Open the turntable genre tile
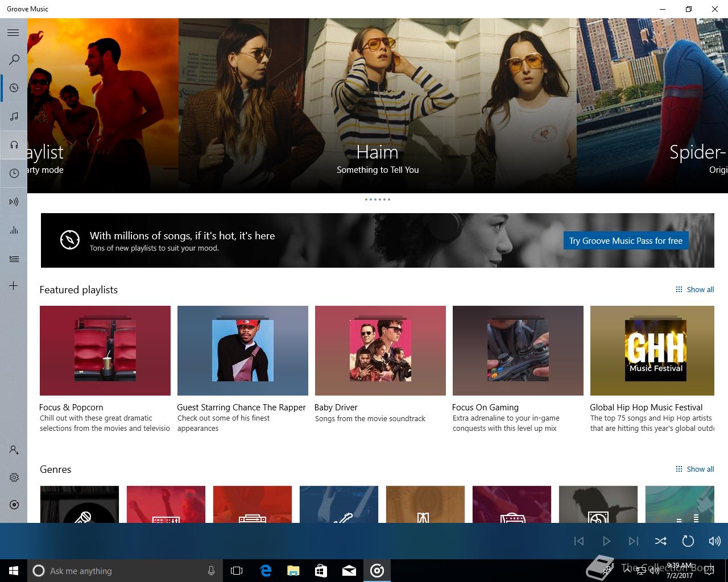 pyautogui.click(x=598, y=504)
